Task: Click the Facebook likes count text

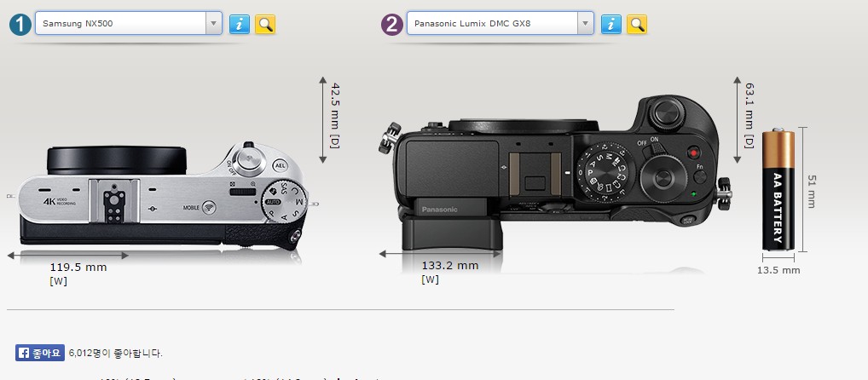Action: point(116,353)
